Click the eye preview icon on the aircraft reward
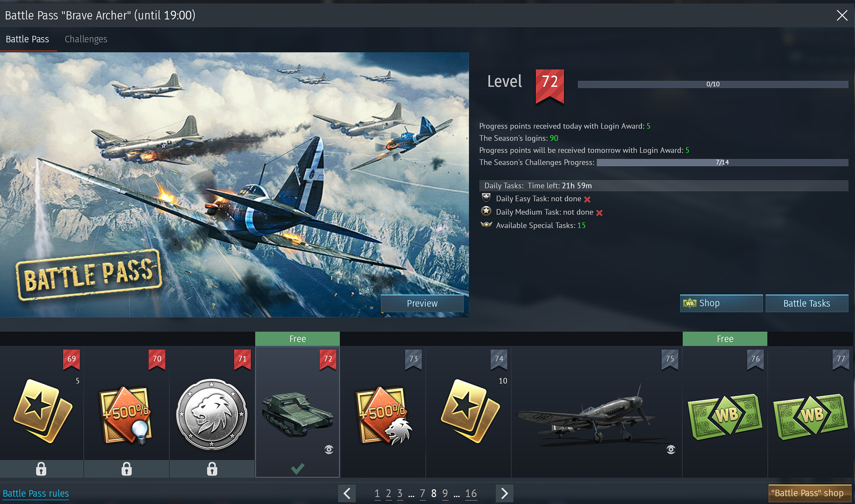855x504 pixels. click(671, 450)
